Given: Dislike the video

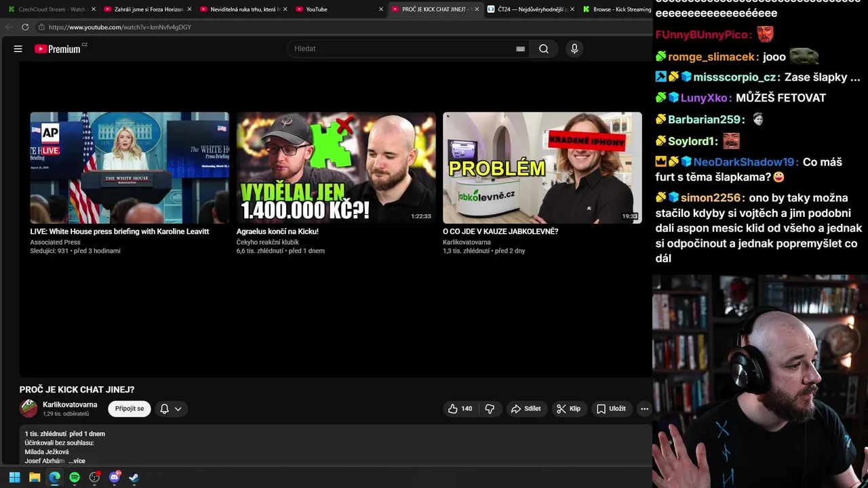Looking at the screenshot, I should [x=490, y=409].
